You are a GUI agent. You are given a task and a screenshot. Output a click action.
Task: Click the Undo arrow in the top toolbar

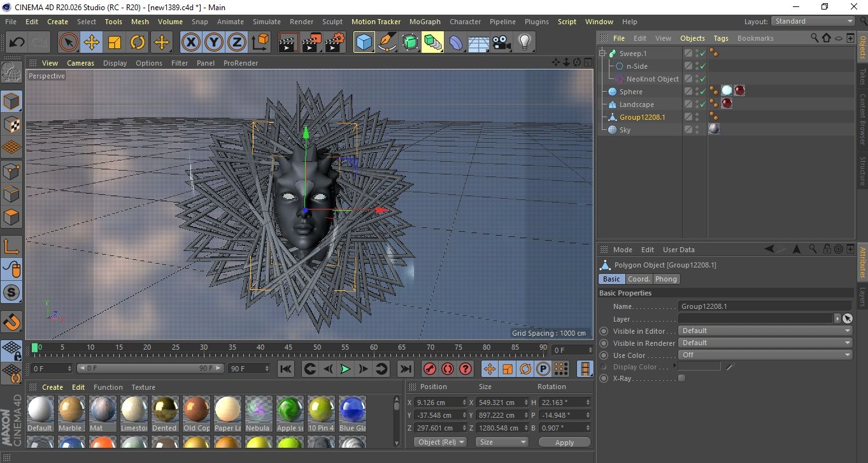click(17, 43)
